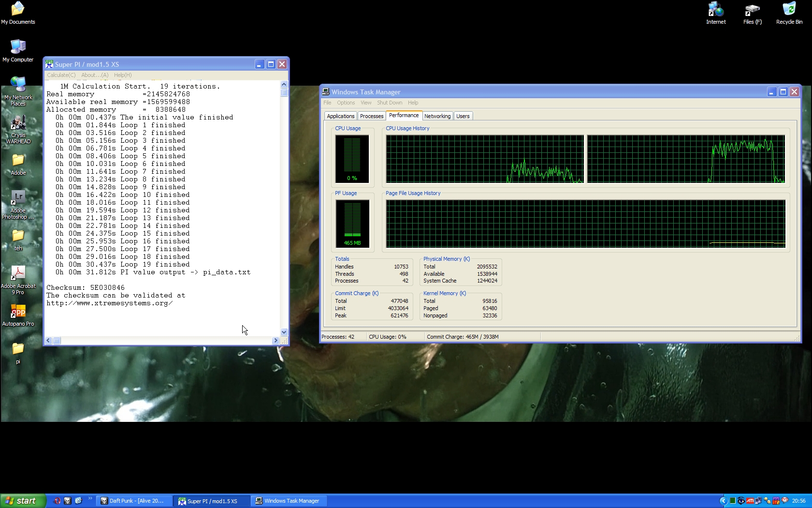Open the pi folder on desktop
Screen dimensions: 812x508
point(18,349)
